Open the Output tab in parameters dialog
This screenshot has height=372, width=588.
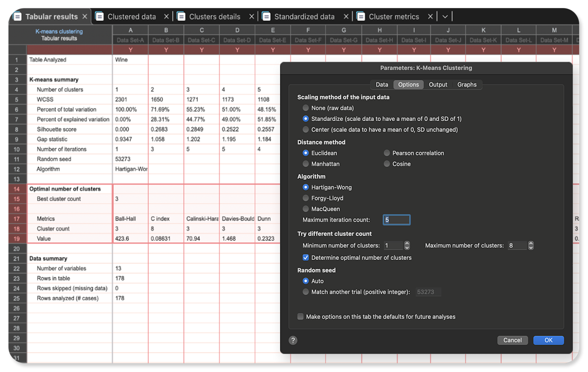[x=438, y=85]
